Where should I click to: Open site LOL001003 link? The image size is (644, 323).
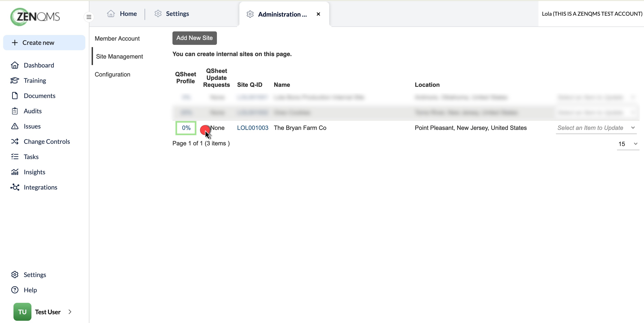point(252,128)
